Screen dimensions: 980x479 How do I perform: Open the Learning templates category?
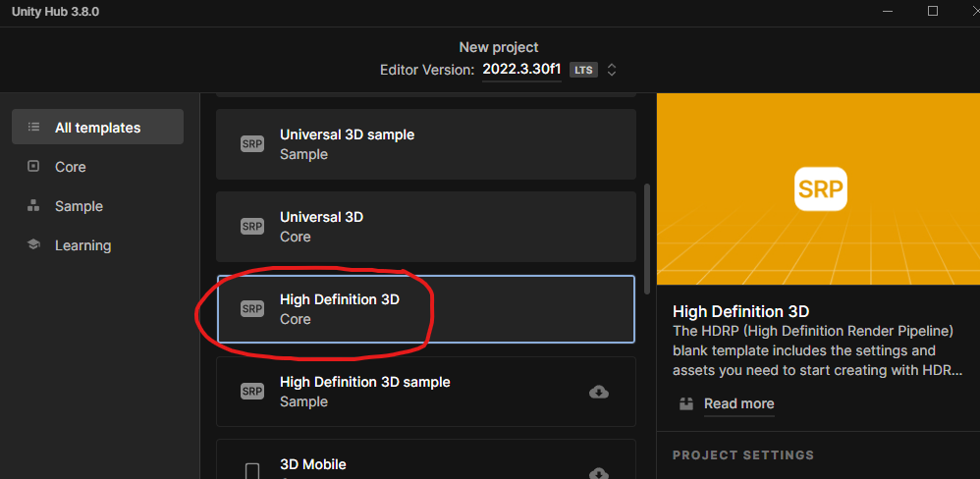(x=82, y=245)
